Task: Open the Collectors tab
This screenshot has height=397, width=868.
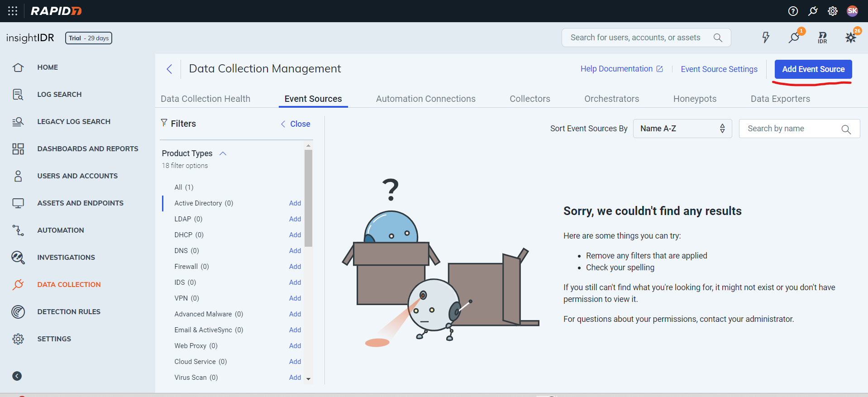Action: tap(530, 99)
